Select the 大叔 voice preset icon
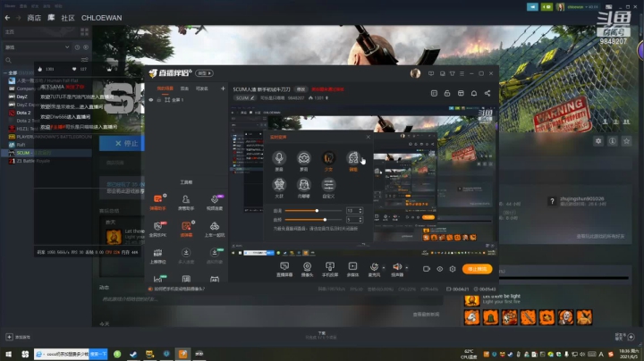Screen dimensions: 644x361 (279, 185)
